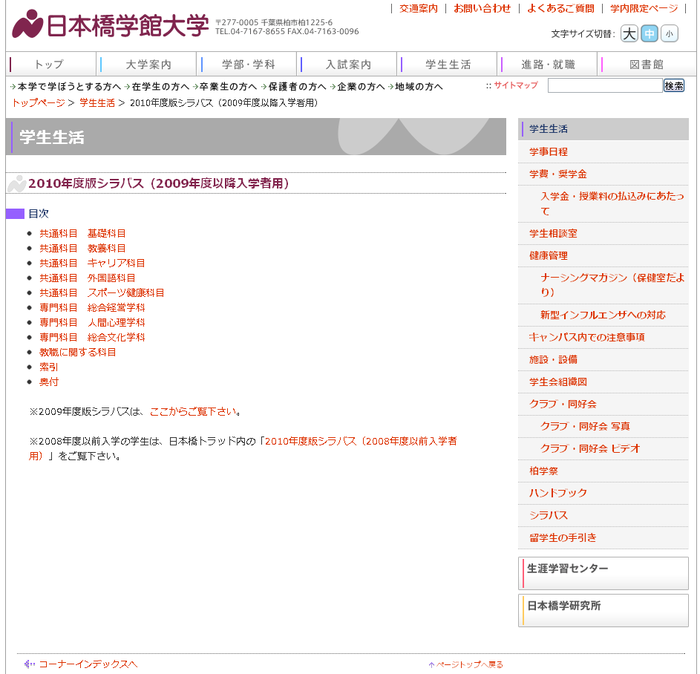Open the 索引 index link
This screenshot has width=700, height=674.
point(49,367)
